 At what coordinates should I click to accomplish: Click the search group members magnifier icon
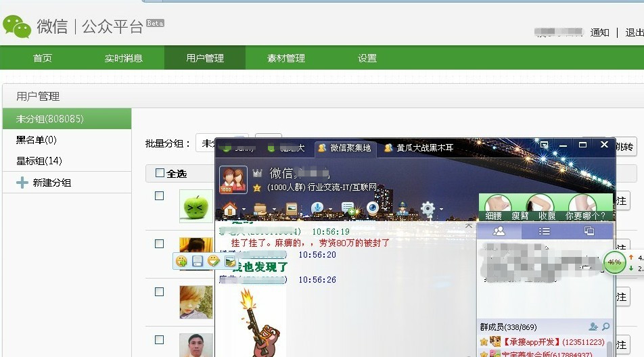click(x=605, y=327)
